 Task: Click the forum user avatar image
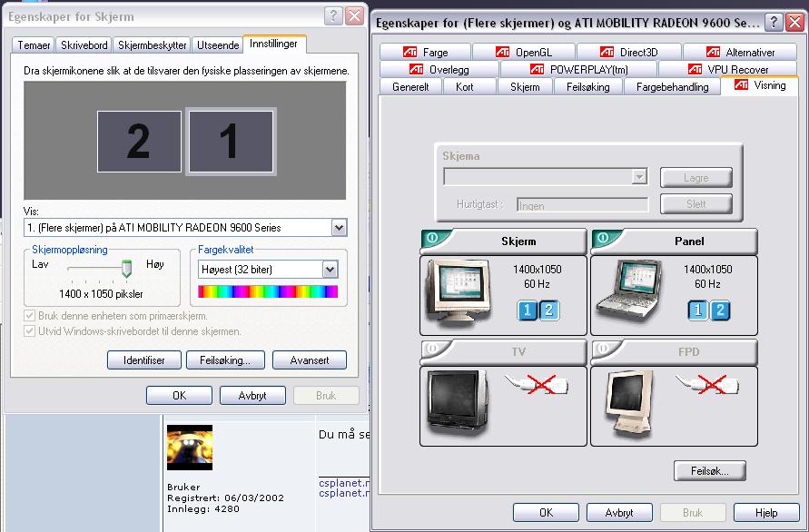[x=190, y=447]
